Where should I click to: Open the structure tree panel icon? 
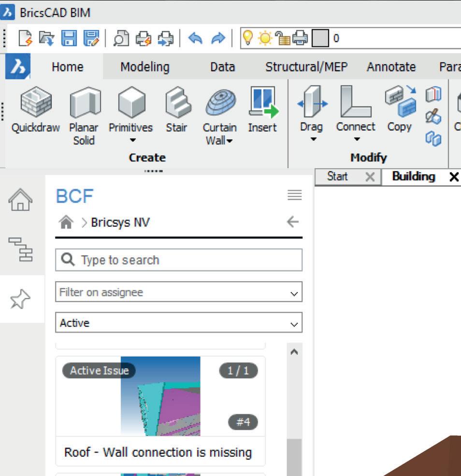click(21, 249)
